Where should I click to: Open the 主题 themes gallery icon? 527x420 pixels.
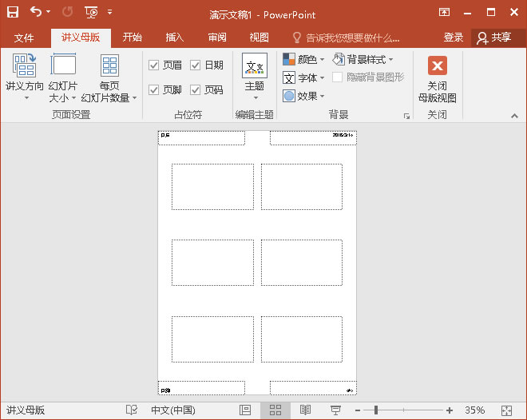pyautogui.click(x=255, y=65)
